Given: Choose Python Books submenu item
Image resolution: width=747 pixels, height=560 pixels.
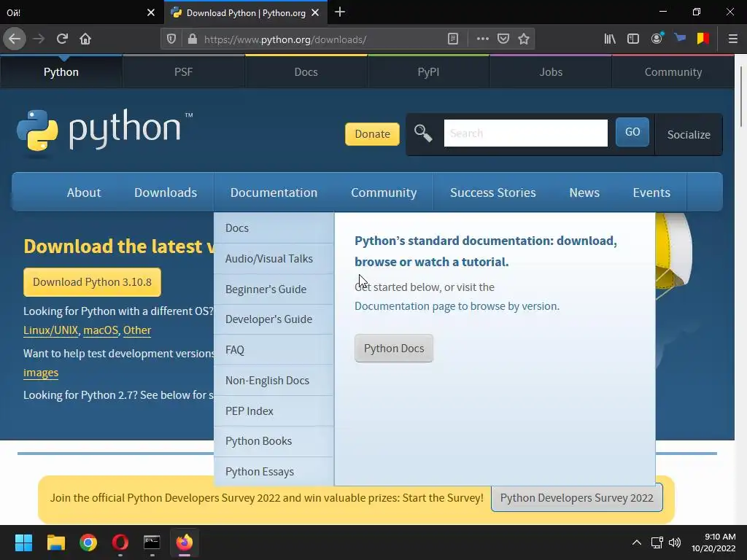Looking at the screenshot, I should point(274,441).
